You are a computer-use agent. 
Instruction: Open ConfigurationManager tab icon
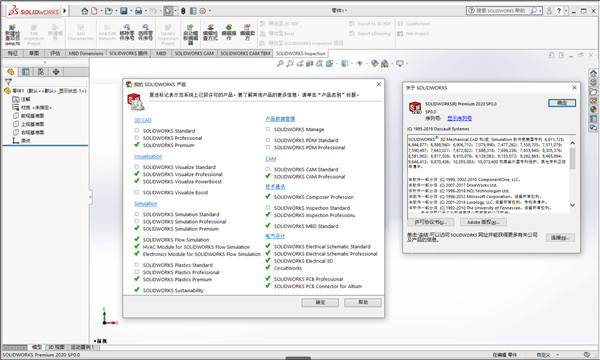(41, 72)
